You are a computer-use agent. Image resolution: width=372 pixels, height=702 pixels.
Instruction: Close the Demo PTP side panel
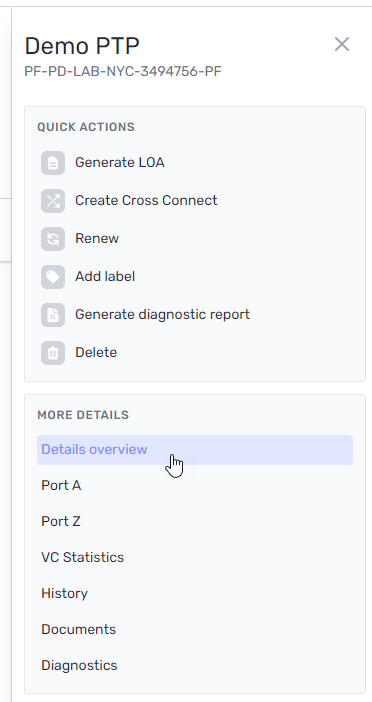tap(342, 44)
